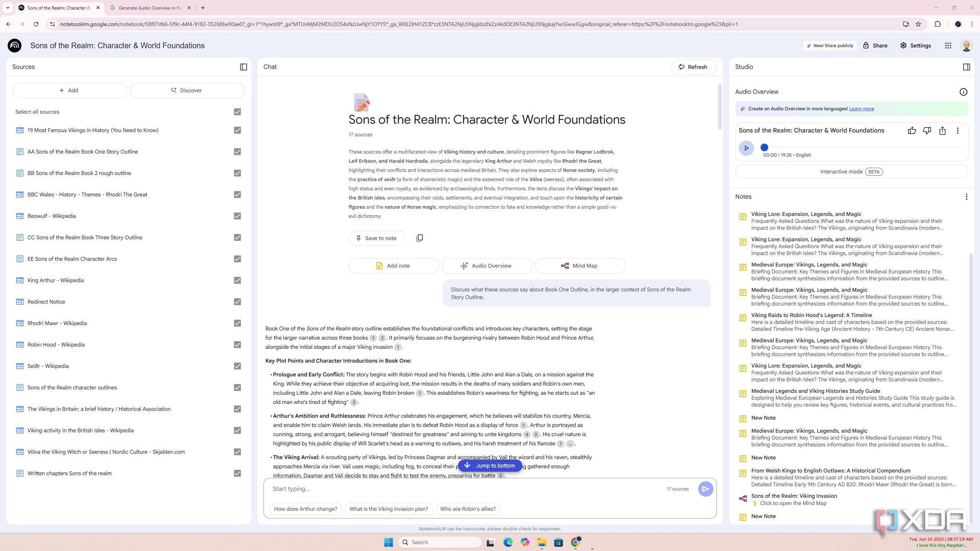Click the audio progress slider handle

click(x=764, y=147)
